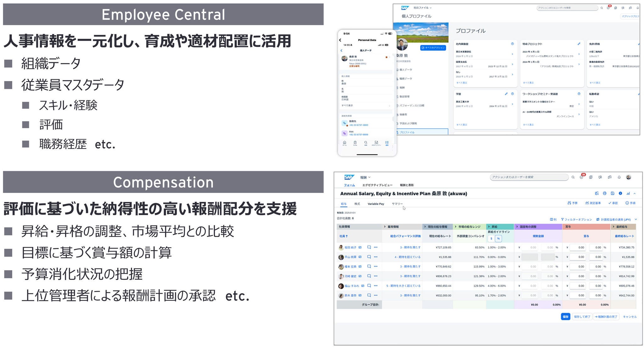Click 賞与 amount input for 坂田 純子 row

coord(578,248)
